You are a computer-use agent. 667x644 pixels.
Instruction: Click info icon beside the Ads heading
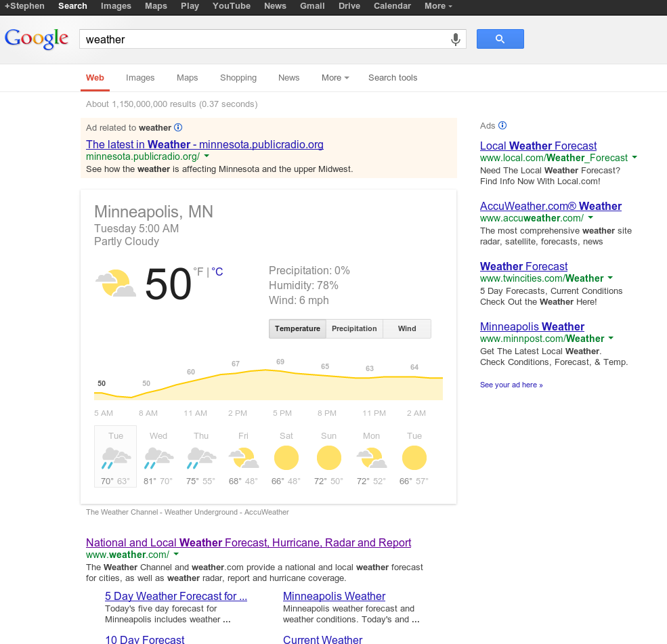pos(502,125)
